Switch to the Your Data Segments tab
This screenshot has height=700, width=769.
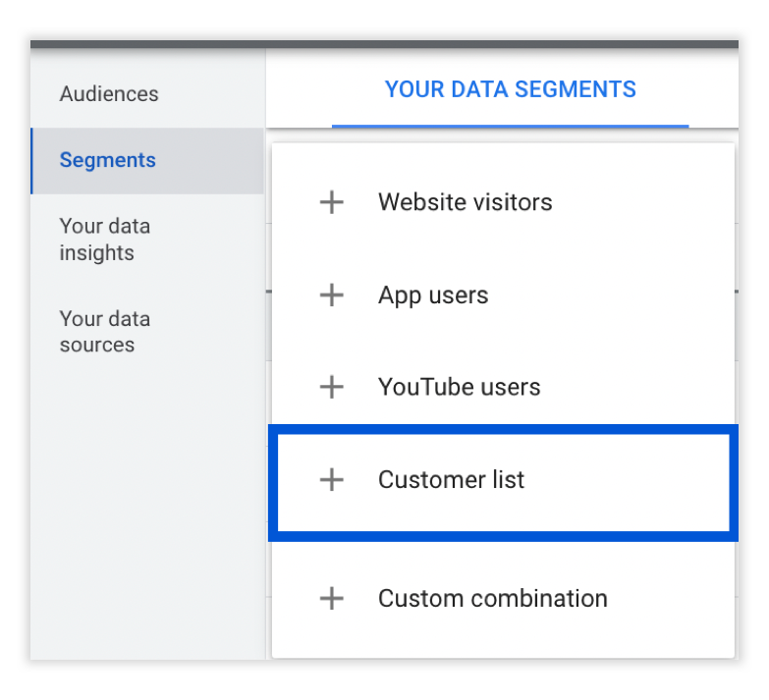510,89
